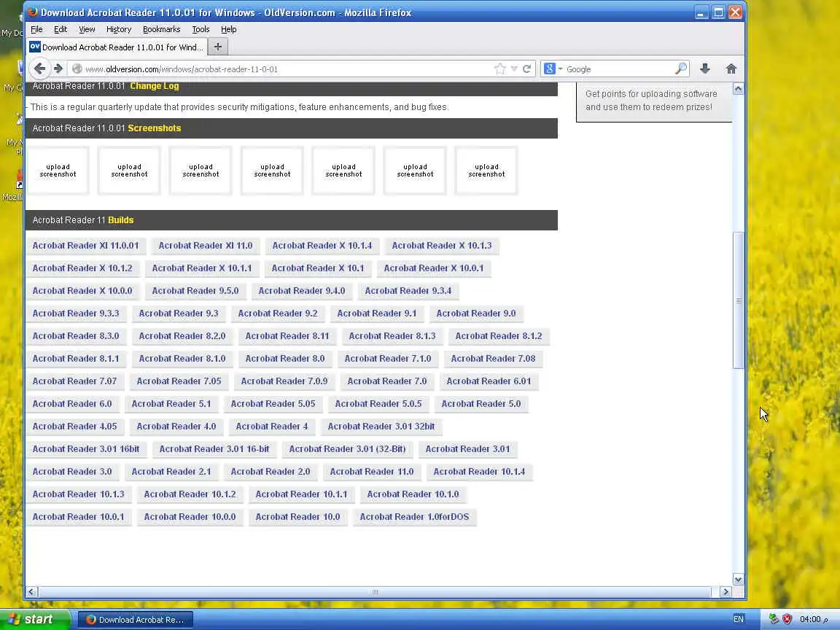Viewport: 840px width, 630px height.
Task: Open Acrobat Reader 2.1 build
Action: pos(171,472)
